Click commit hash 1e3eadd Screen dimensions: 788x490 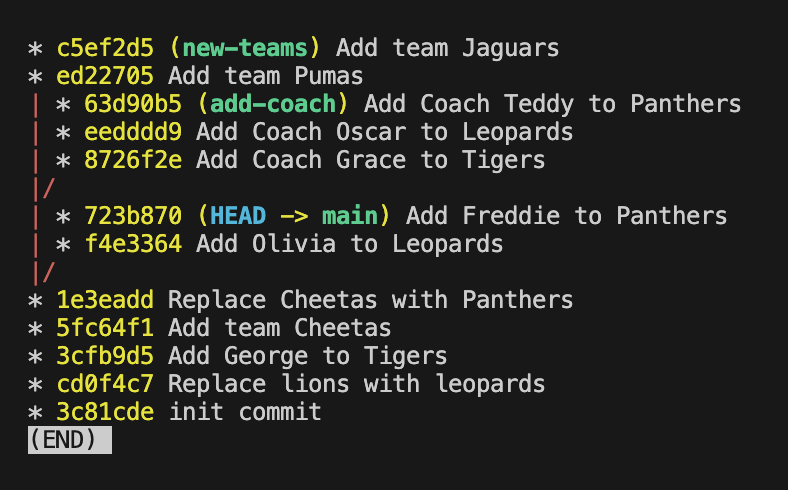point(105,300)
